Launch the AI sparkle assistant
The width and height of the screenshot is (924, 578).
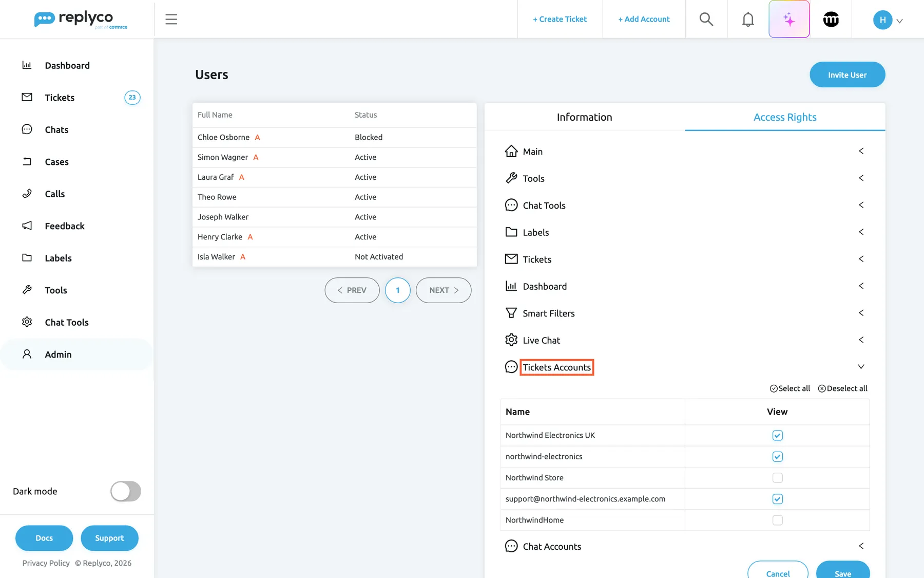point(789,19)
